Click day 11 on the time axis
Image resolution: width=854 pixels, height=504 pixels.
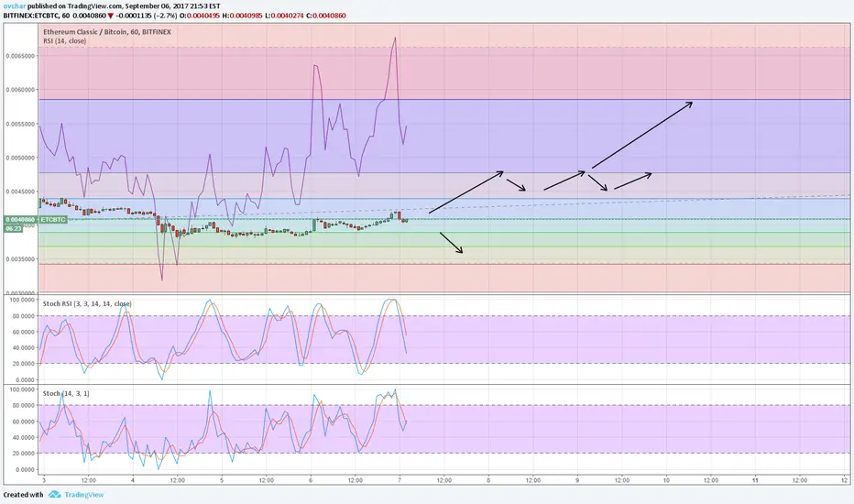tap(755, 480)
